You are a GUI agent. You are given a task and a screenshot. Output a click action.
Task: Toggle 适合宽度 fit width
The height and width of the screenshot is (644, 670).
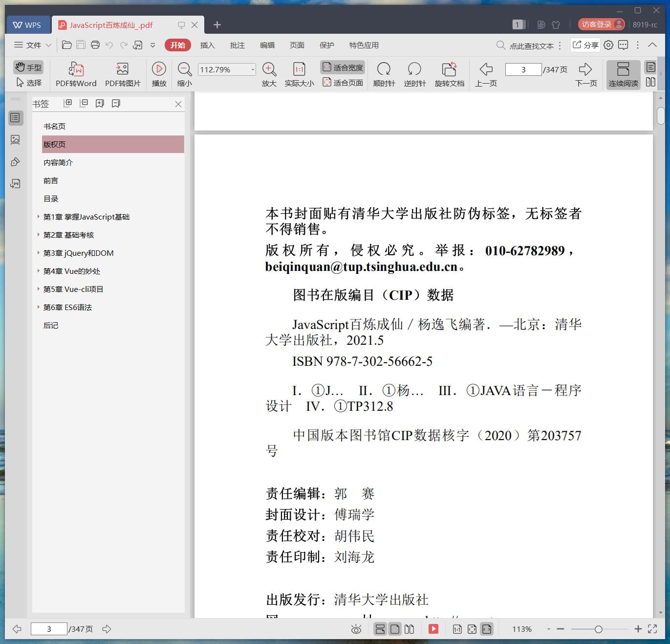coord(343,67)
